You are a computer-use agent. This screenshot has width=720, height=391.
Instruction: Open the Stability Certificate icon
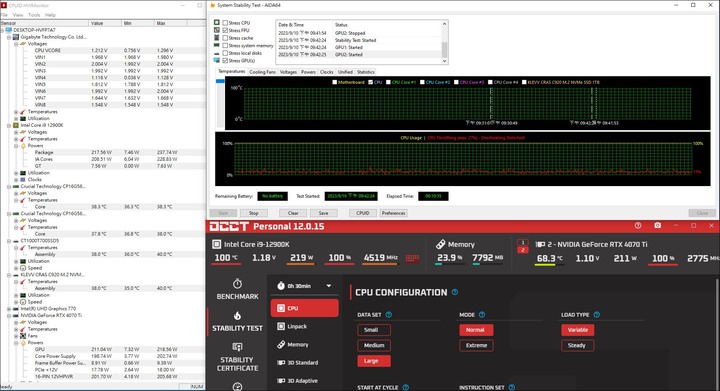[x=237, y=347]
